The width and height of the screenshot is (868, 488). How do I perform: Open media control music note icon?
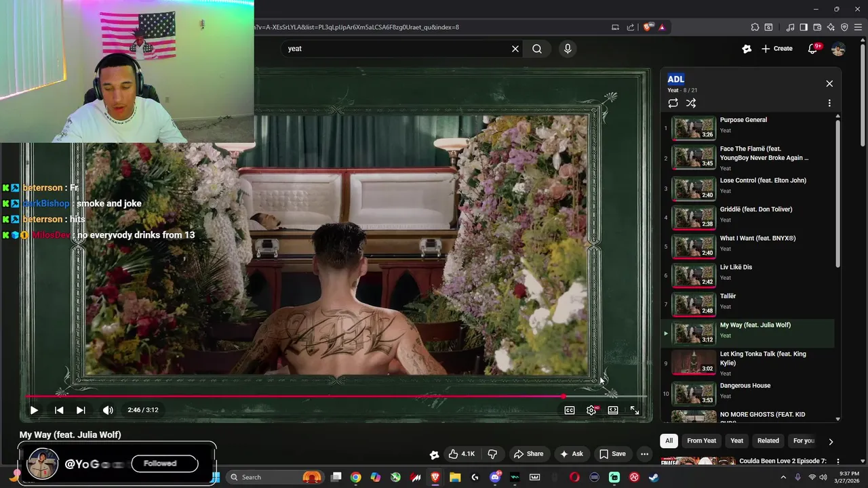790,27
